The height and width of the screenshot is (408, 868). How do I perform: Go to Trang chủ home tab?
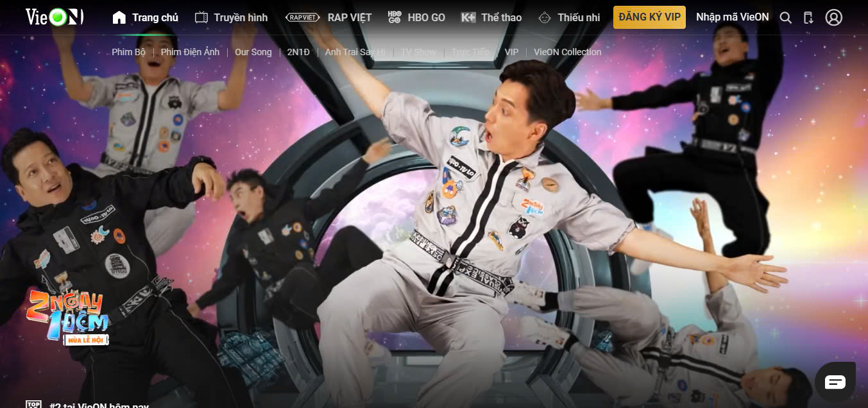pos(145,17)
